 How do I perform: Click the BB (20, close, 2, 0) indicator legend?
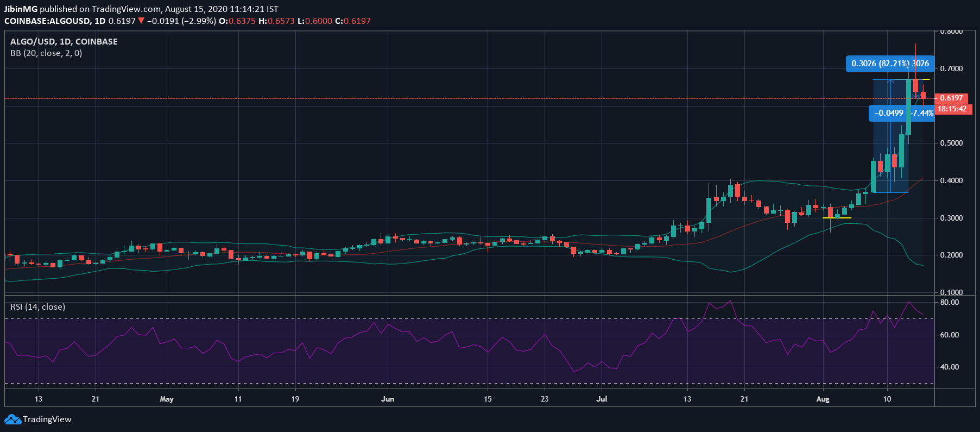point(46,53)
